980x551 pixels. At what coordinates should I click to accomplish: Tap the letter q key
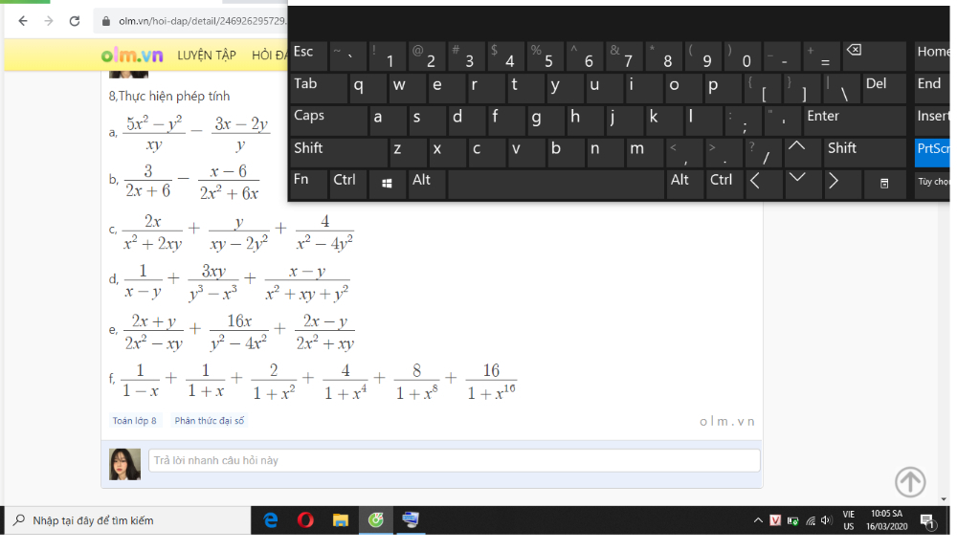(368, 88)
